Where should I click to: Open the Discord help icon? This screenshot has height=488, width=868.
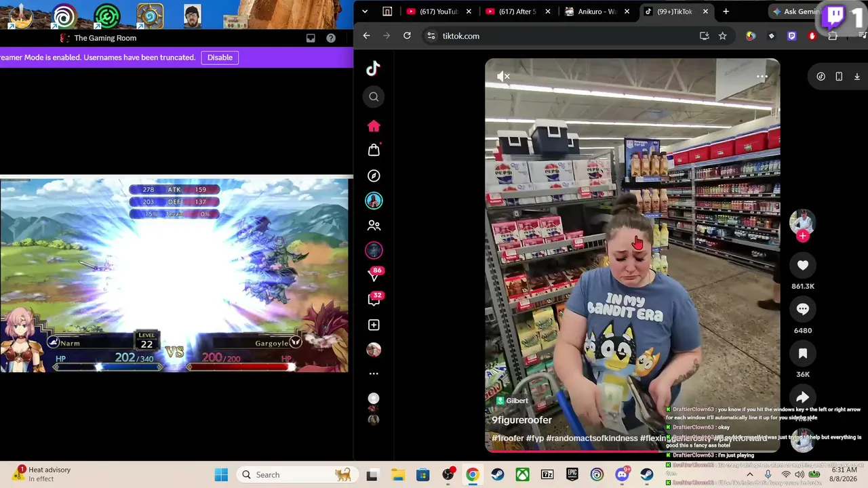(x=331, y=38)
